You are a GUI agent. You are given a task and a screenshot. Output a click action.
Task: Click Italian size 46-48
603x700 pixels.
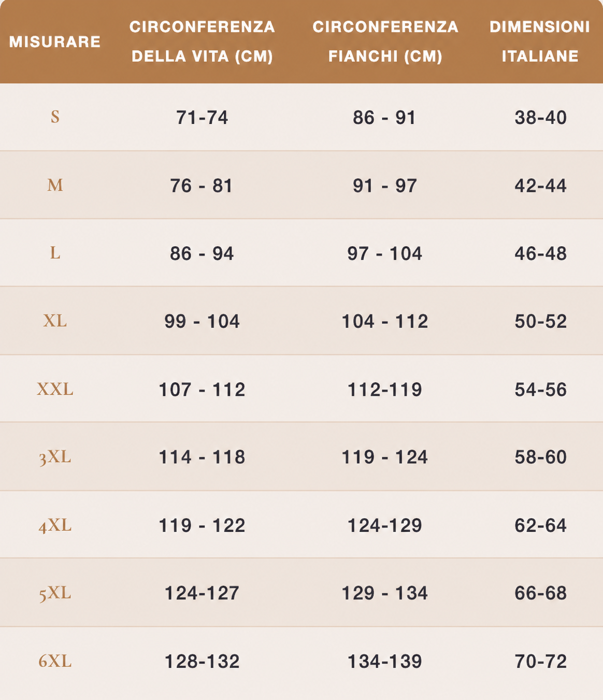(x=540, y=253)
